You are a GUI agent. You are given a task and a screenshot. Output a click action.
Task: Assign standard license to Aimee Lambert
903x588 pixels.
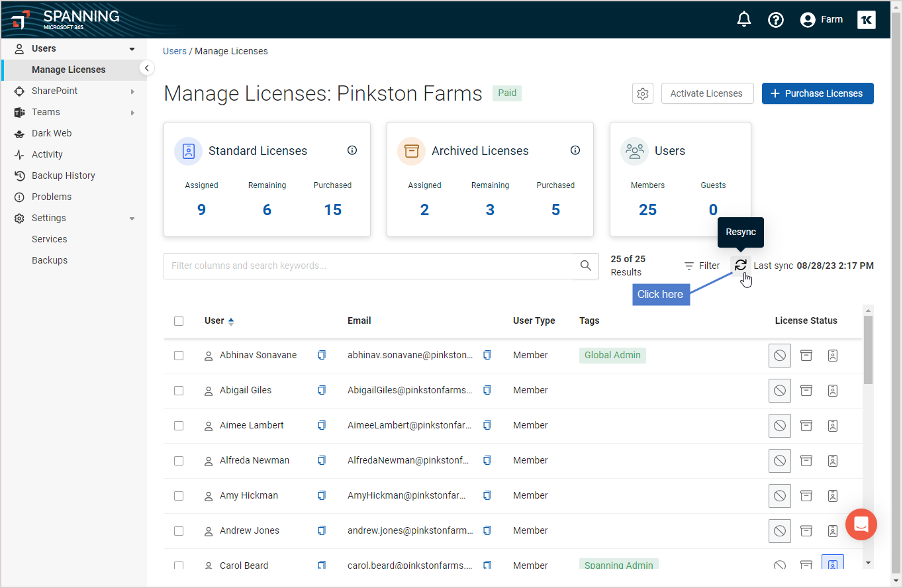tap(833, 426)
